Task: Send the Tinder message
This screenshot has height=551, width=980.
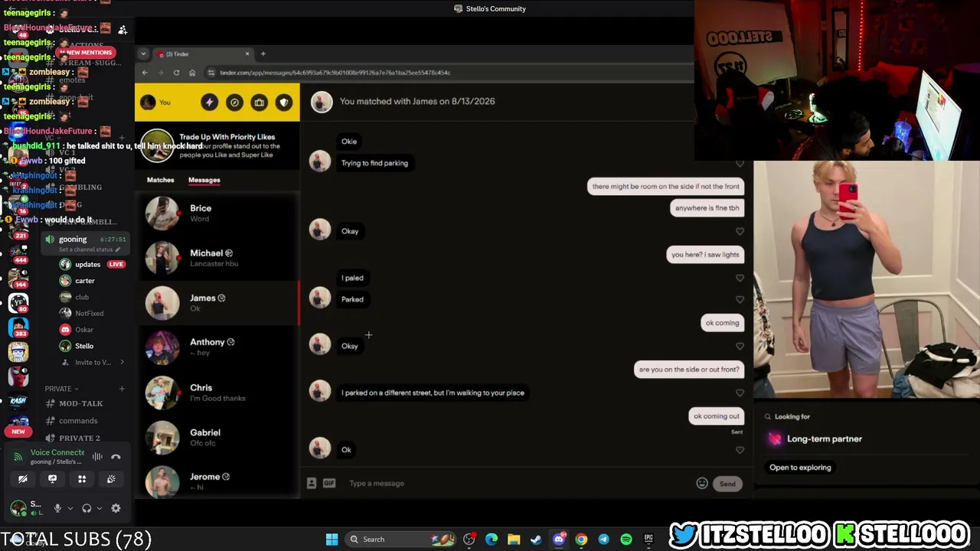Action: pos(727,484)
